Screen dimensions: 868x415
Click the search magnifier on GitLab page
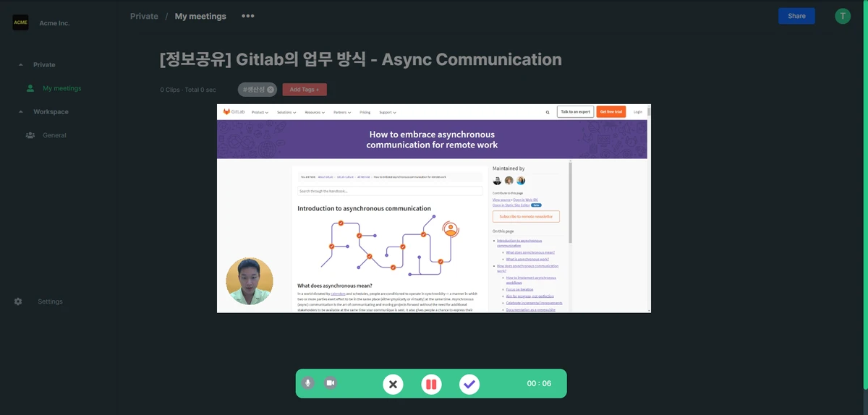[548, 112]
